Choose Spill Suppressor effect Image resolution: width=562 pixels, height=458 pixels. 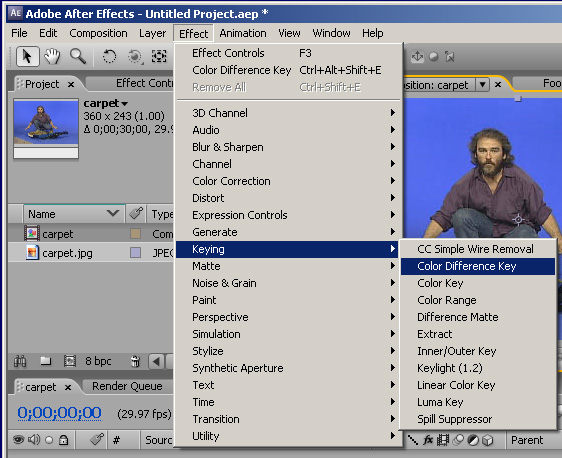click(478, 419)
